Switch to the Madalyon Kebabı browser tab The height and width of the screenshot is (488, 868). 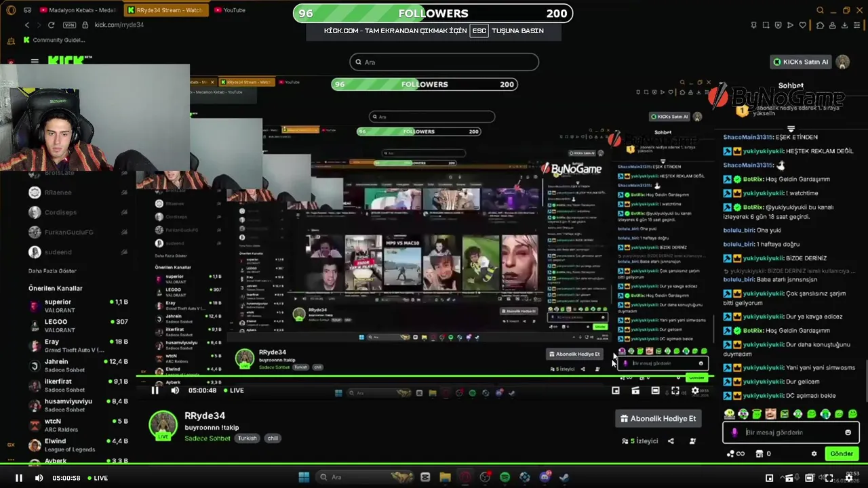click(77, 10)
